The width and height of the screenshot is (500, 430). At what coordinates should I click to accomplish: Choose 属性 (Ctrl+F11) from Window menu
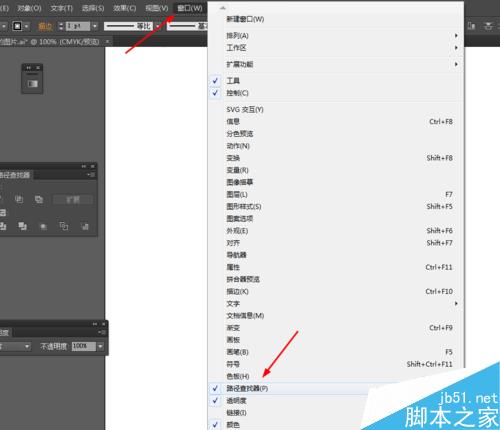[x=336, y=267]
